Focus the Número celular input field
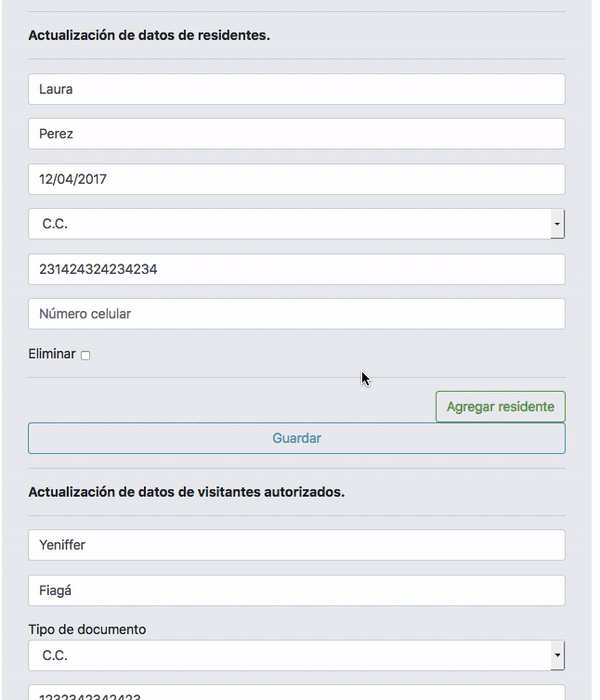 pos(296,314)
